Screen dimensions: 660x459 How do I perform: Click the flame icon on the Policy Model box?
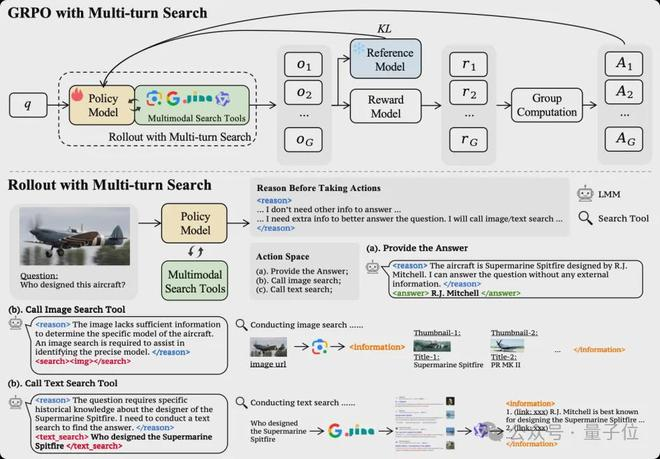pyautogui.click(x=77, y=95)
